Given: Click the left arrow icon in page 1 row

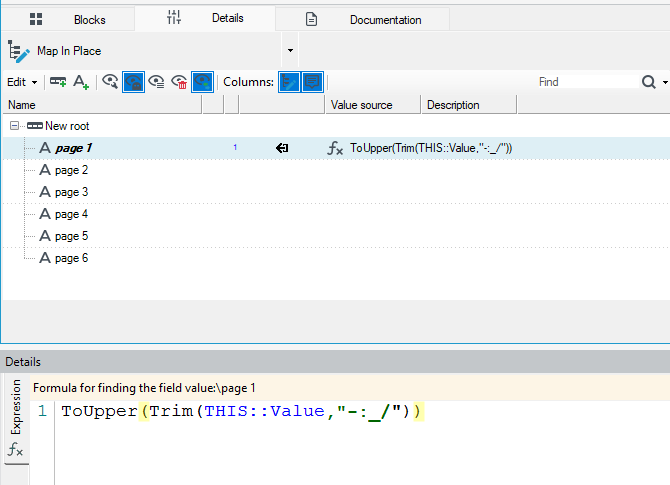Looking at the screenshot, I should coord(282,148).
